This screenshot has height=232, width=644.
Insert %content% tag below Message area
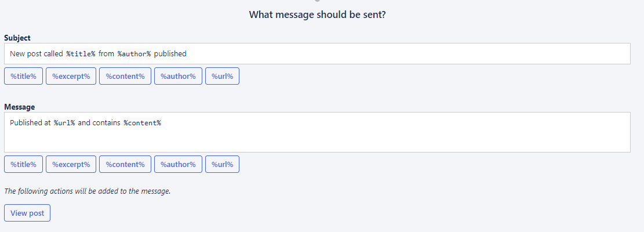(125, 164)
